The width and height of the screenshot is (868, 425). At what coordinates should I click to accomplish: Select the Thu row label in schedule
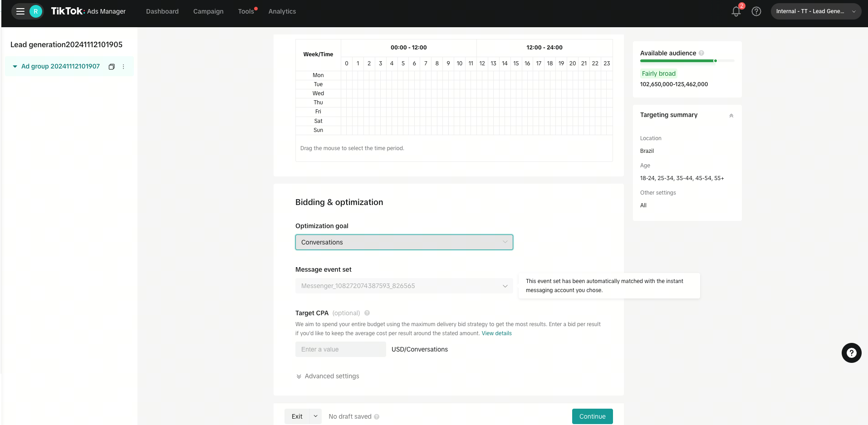318,103
